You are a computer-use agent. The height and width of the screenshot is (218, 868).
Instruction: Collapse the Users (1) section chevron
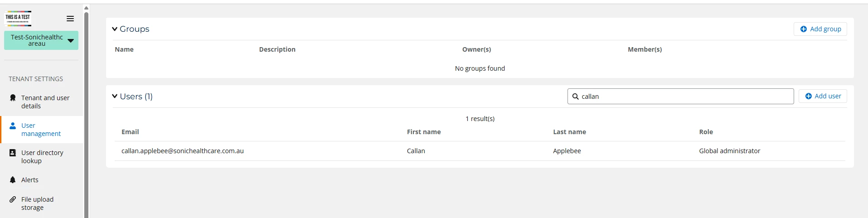click(x=115, y=96)
